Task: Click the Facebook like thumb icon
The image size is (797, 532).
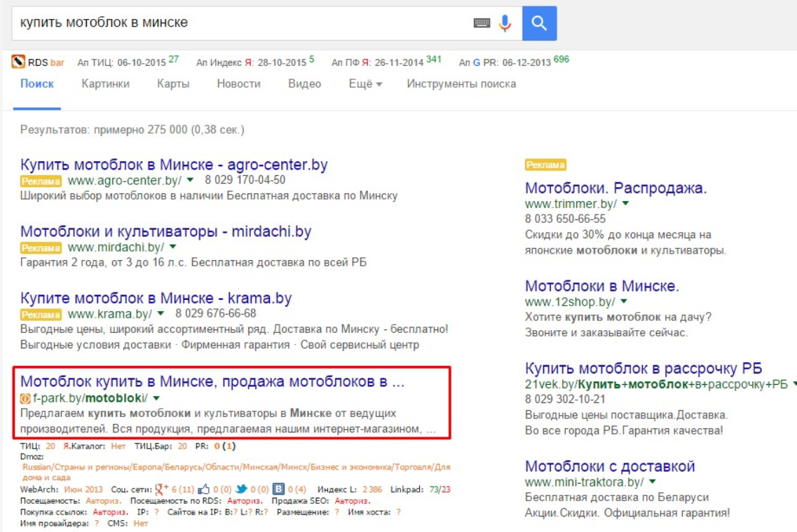Action: (x=204, y=489)
